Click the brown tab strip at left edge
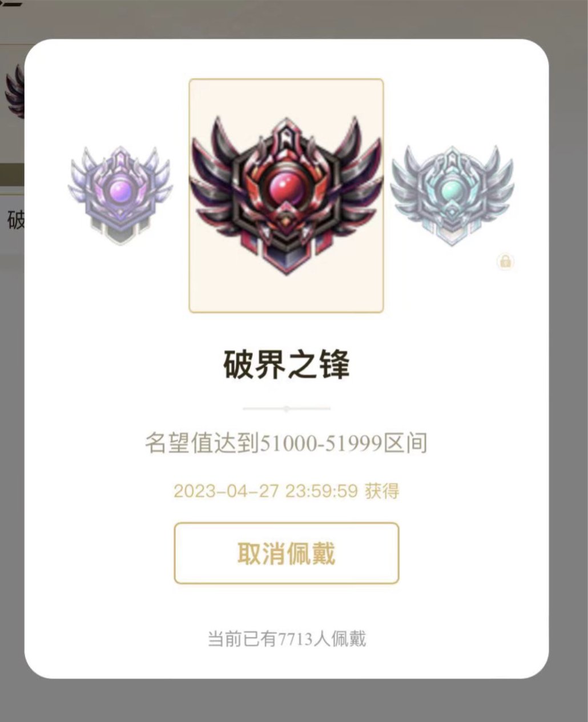 (x=12, y=175)
